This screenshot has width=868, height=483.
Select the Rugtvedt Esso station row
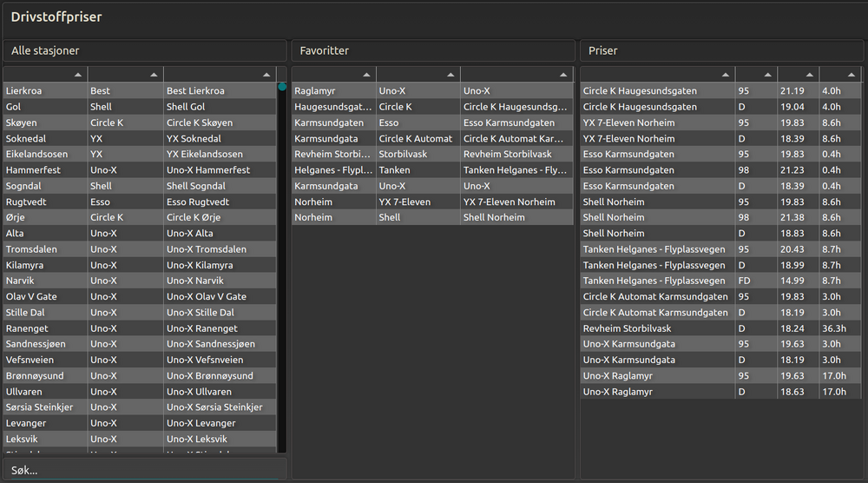[139, 202]
